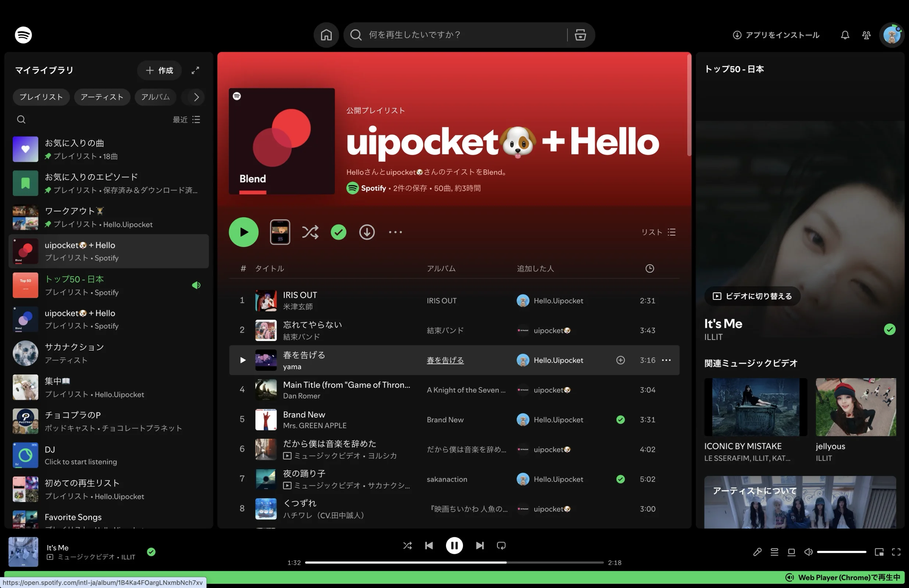909x588 pixels.
Task: Toggle saved checkmark beside It's Me in right panel
Action: point(890,330)
